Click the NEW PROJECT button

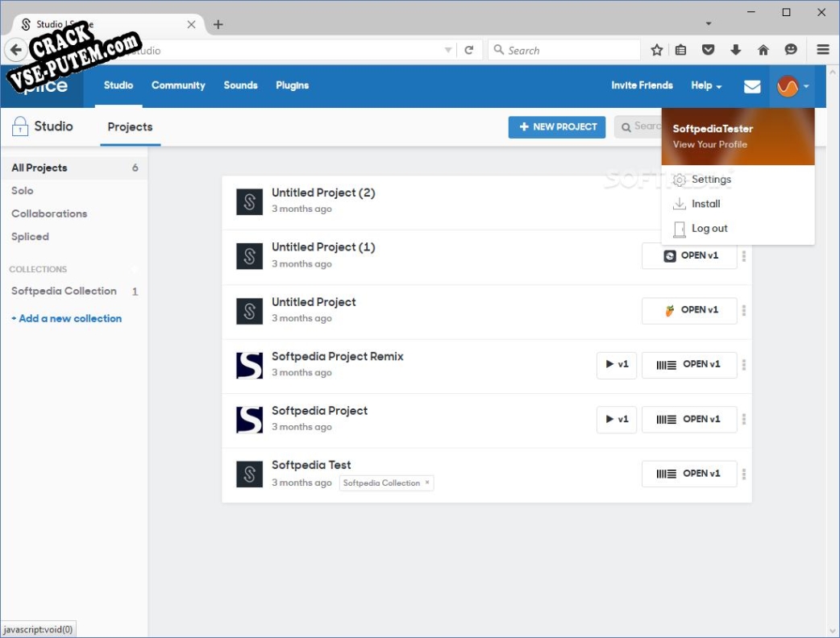pyautogui.click(x=556, y=126)
